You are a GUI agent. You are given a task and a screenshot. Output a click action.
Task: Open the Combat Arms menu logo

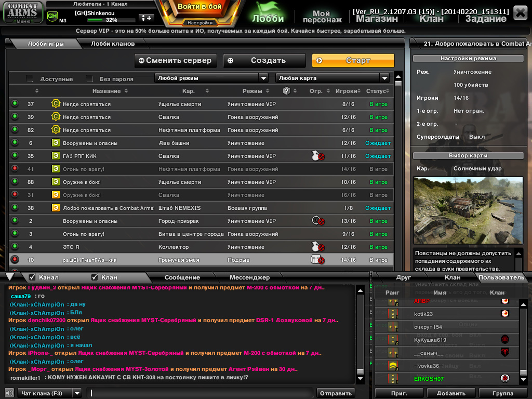click(23, 12)
